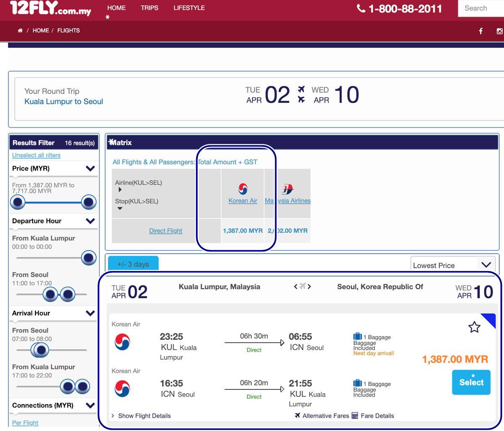Click the 12FLY.com.my logo
The height and width of the screenshot is (431, 504).
point(51,8)
